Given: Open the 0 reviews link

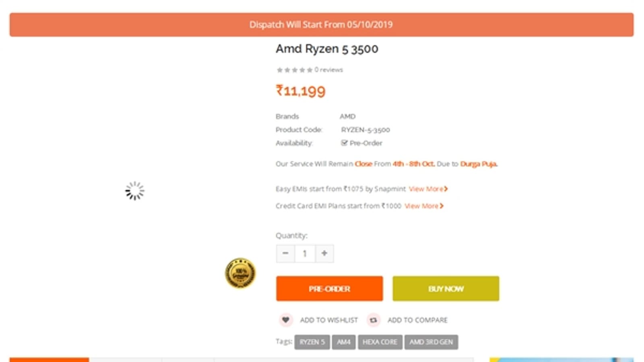Looking at the screenshot, I should pos(328,70).
